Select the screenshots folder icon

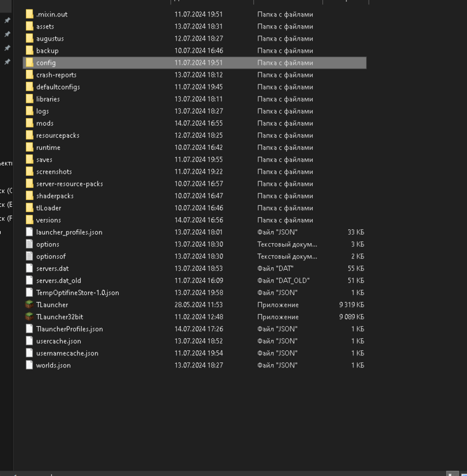point(29,172)
